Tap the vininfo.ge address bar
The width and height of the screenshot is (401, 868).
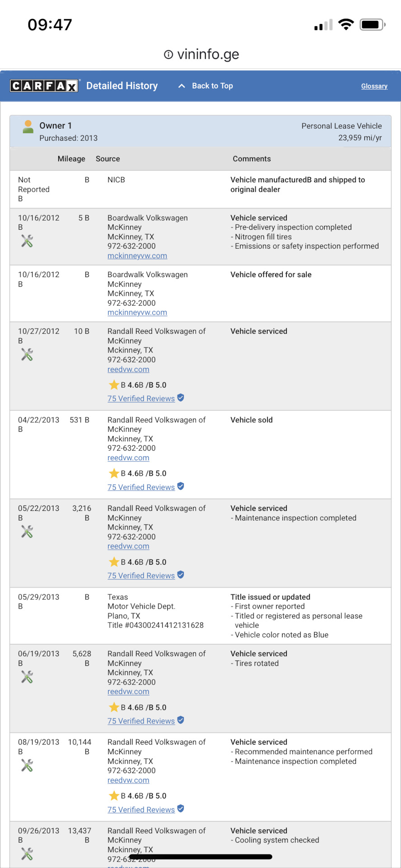tap(201, 54)
